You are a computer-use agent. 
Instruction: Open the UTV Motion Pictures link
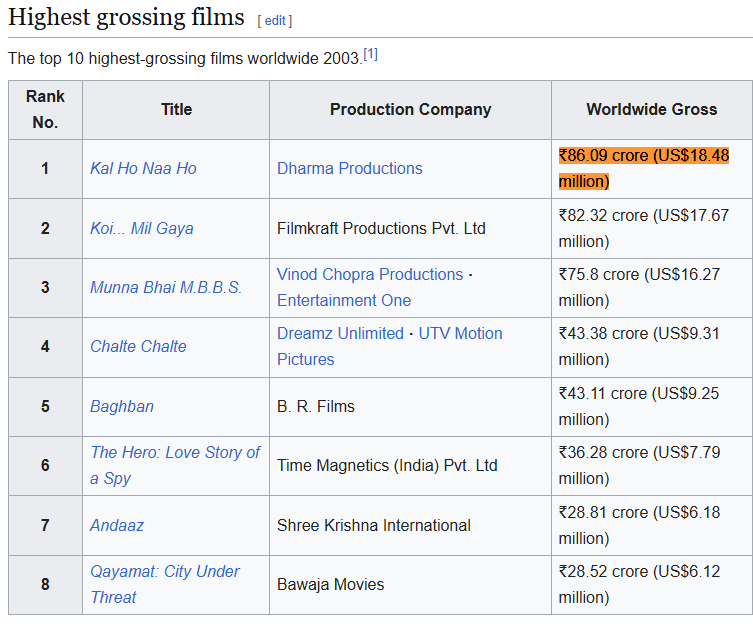click(389, 346)
